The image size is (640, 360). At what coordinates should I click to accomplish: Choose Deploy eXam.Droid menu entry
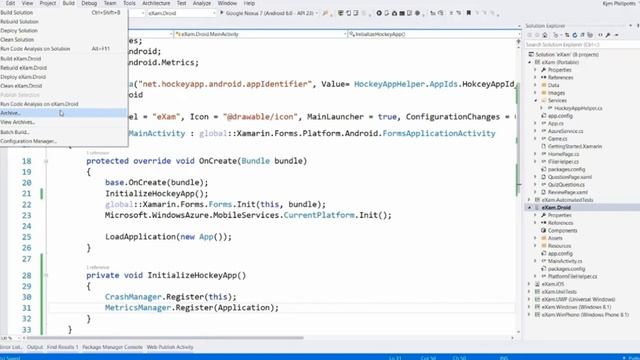pos(63,77)
